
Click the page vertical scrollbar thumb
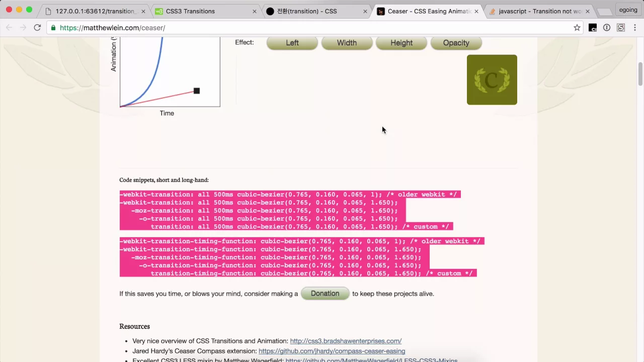(x=640, y=74)
